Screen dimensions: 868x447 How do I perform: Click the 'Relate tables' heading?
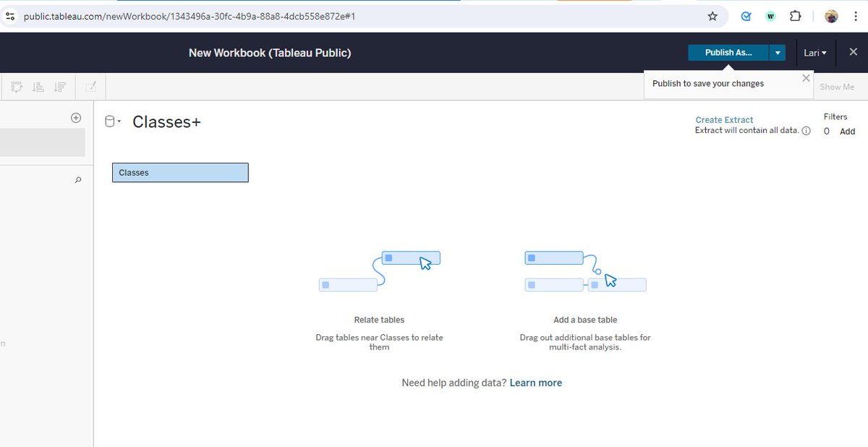point(379,320)
